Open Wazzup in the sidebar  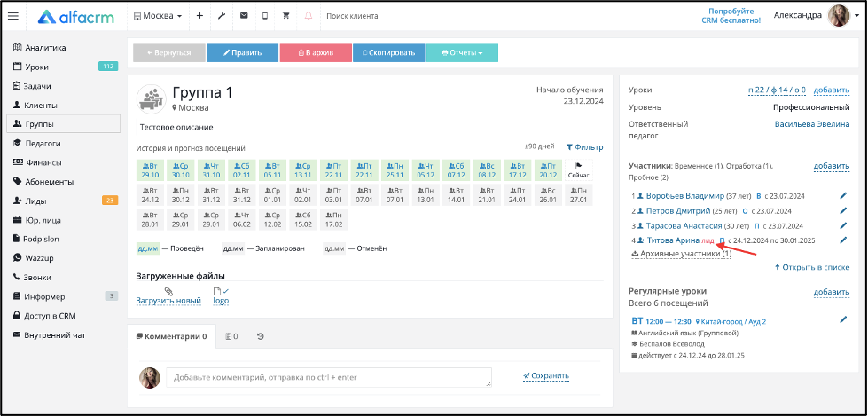33,258
